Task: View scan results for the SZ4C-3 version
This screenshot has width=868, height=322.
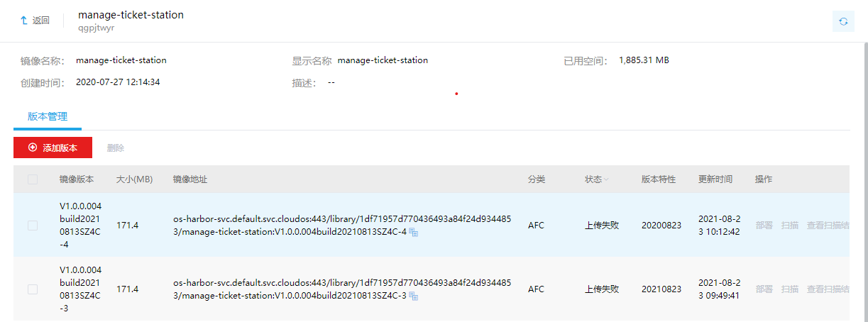Action: [x=828, y=289]
